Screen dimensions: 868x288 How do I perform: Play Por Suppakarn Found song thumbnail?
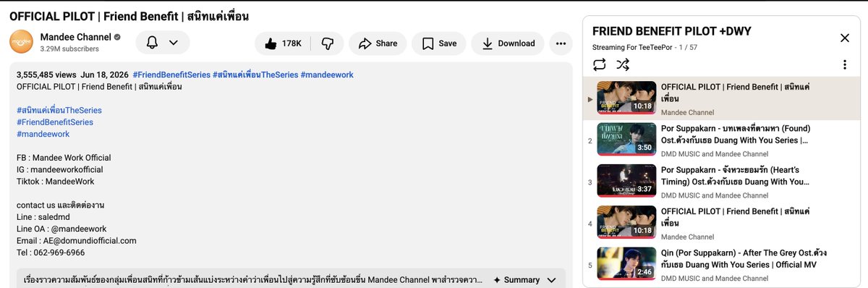pyautogui.click(x=626, y=139)
